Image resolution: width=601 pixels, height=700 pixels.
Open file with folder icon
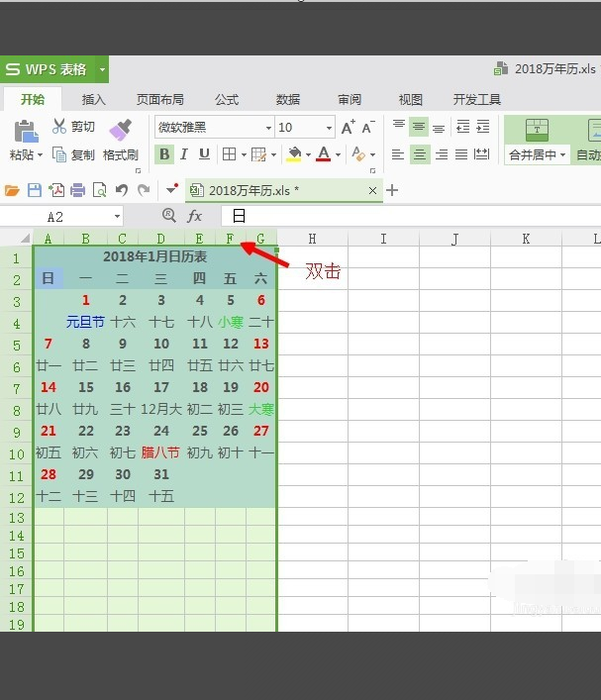point(12,191)
